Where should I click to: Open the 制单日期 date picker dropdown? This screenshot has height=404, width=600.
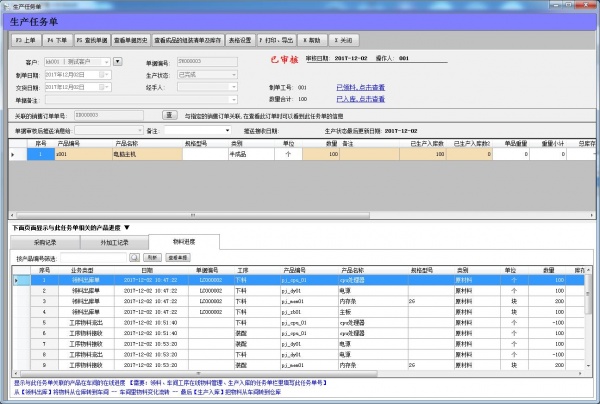point(105,74)
